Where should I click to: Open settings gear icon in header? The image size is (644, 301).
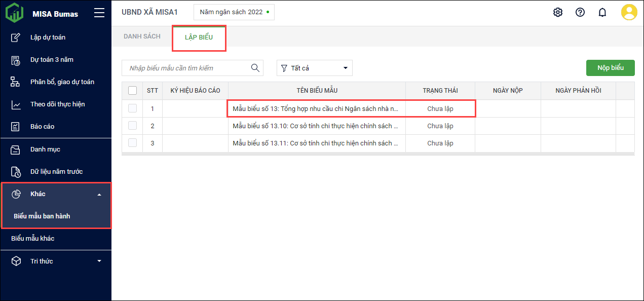558,12
